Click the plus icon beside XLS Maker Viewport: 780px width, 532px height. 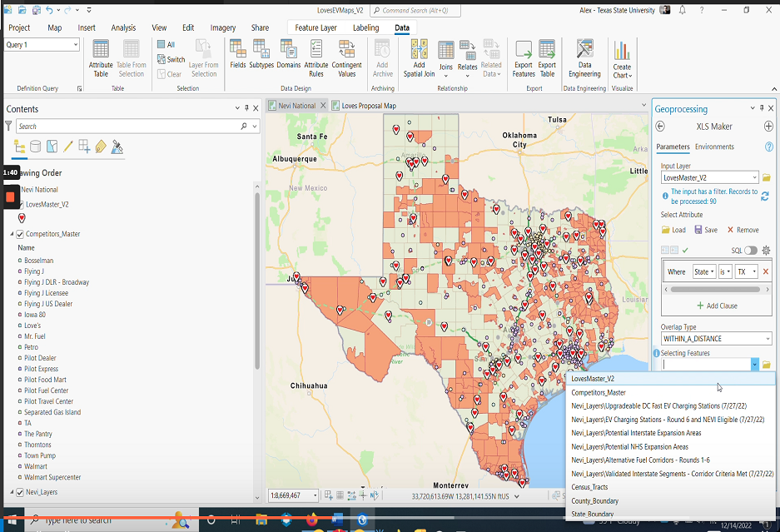768,127
